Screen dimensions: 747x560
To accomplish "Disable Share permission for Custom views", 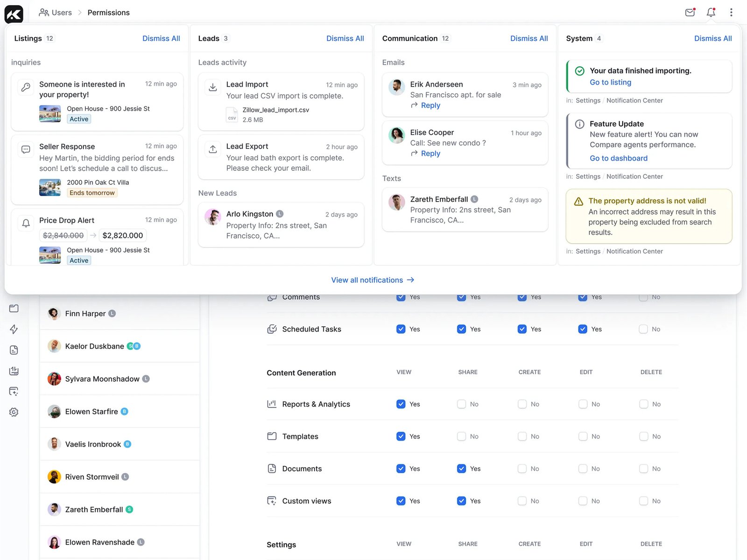I will point(461,501).
